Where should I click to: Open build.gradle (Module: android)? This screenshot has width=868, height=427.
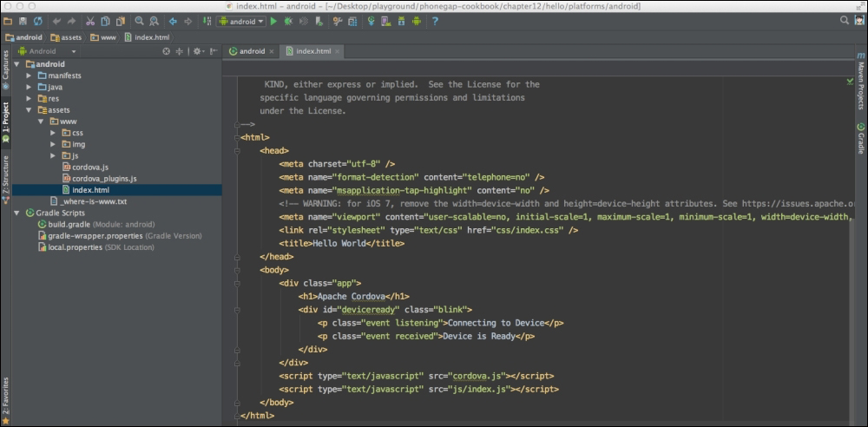click(96, 224)
